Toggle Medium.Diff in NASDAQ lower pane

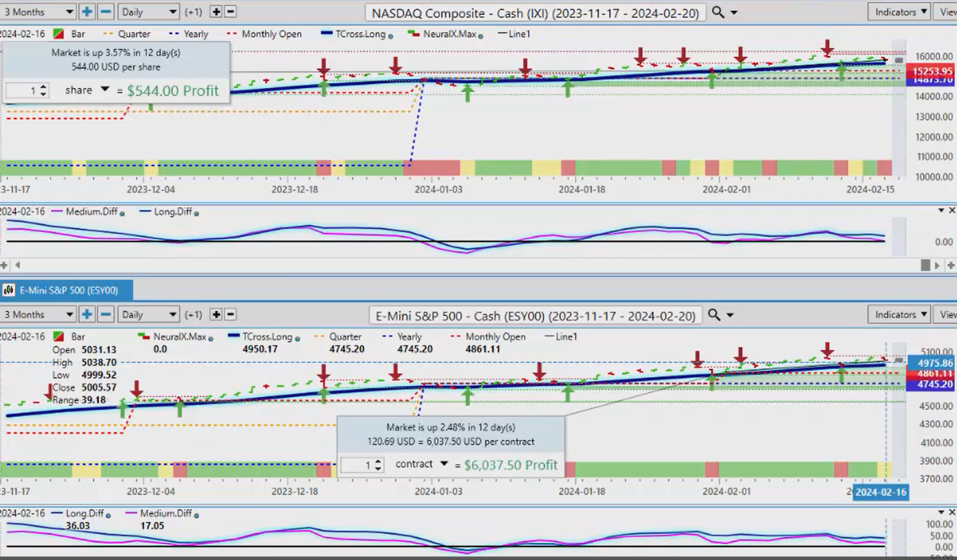[87, 212]
